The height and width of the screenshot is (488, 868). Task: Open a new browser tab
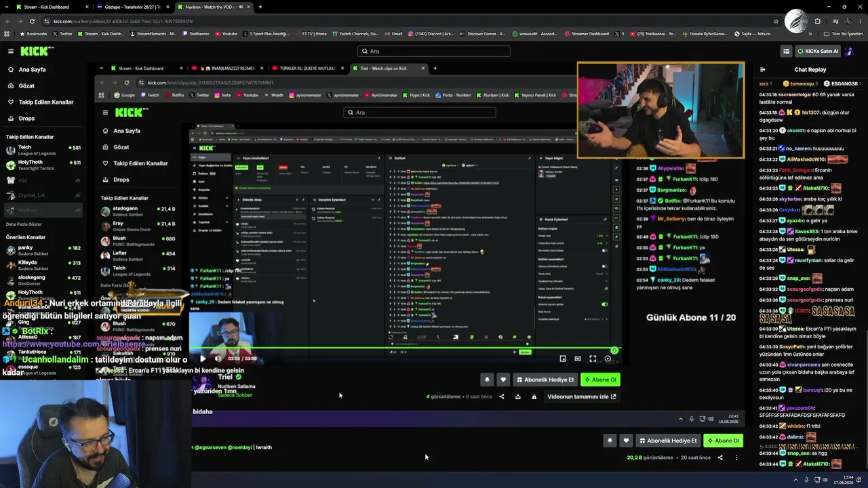tap(260, 7)
